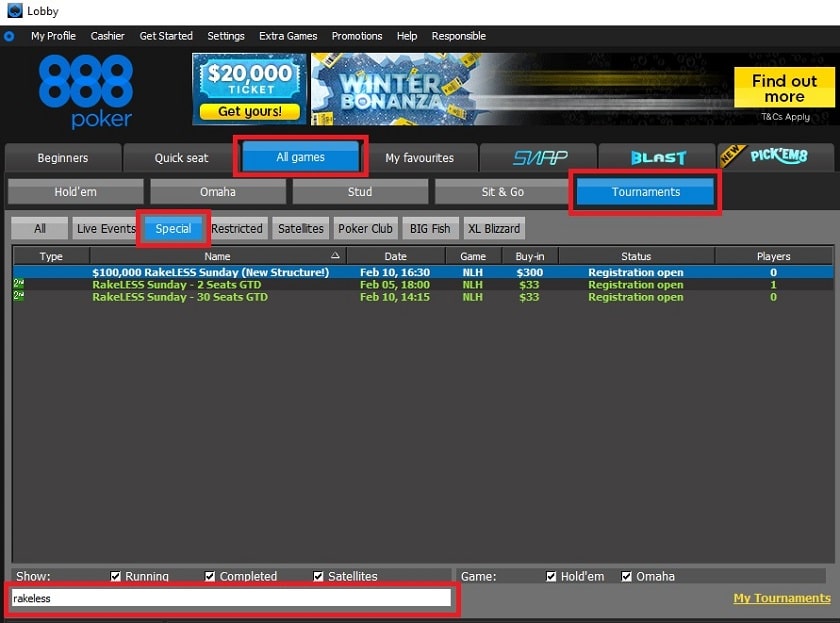
Task: Open the Get Started menu
Action: pos(166,36)
